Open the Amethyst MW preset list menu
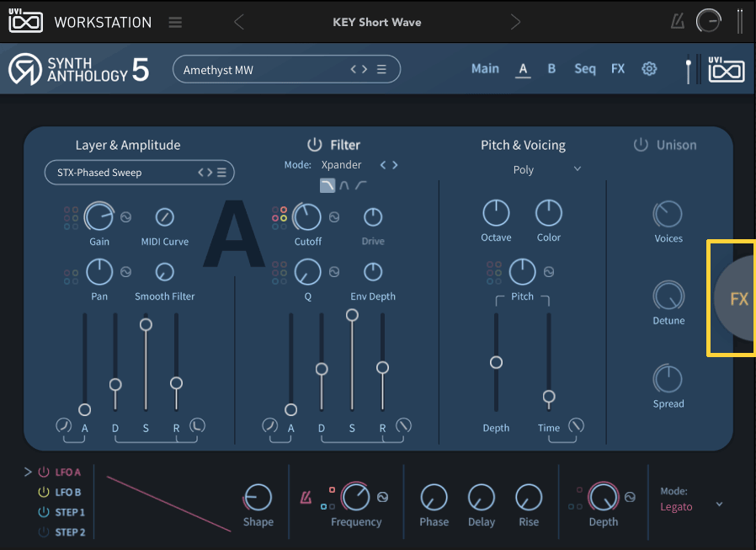 pyautogui.click(x=381, y=69)
